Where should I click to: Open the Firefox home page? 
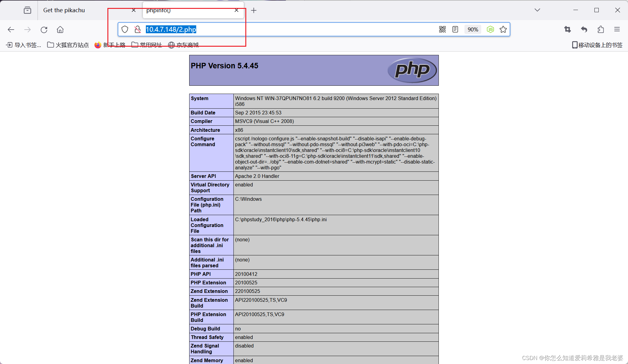[x=60, y=30]
